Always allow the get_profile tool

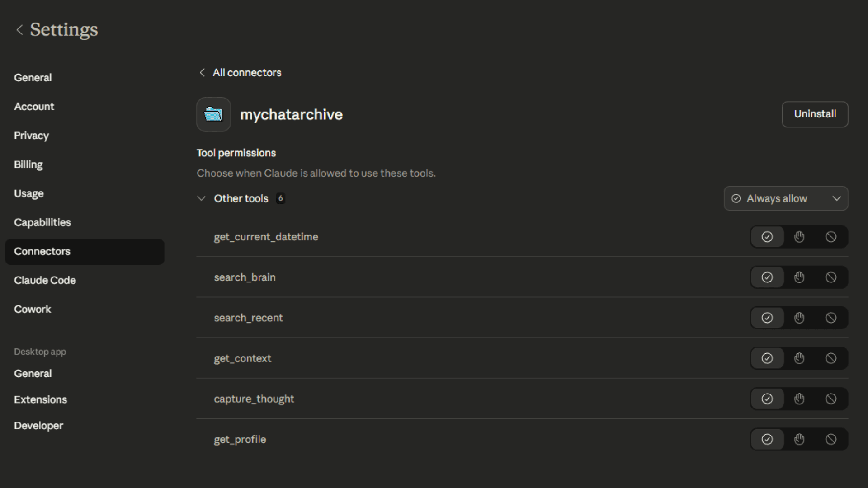767,439
